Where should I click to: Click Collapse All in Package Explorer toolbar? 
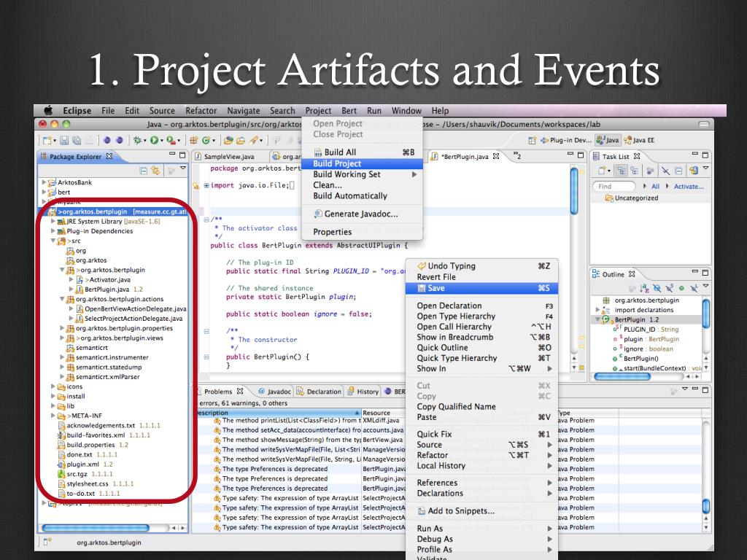coord(144,171)
